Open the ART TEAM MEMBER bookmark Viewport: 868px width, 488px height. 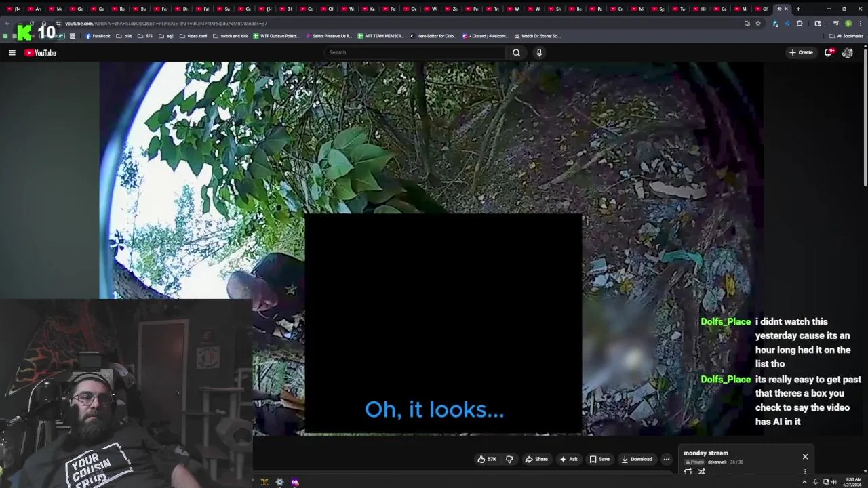380,36
